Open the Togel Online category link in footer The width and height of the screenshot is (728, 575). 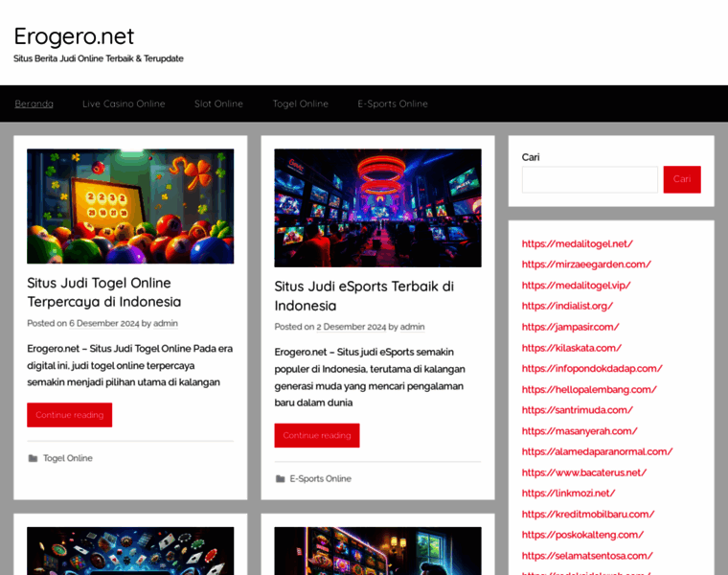click(x=68, y=458)
